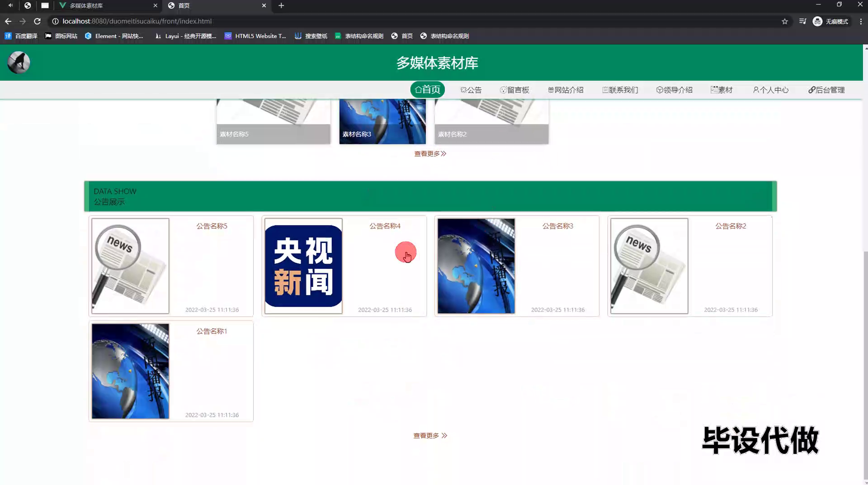This screenshot has height=485, width=868.
Task: Open Element bookmark
Action: 114,36
